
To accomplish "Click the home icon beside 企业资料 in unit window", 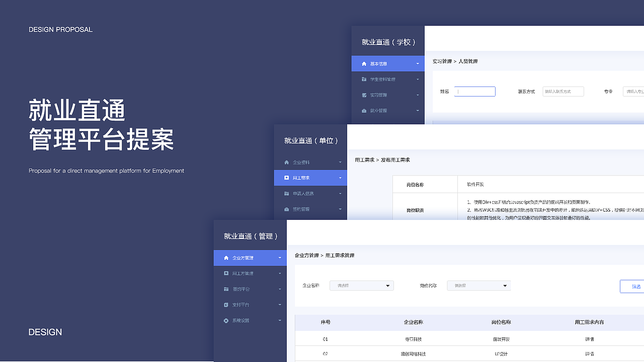I will tap(287, 162).
